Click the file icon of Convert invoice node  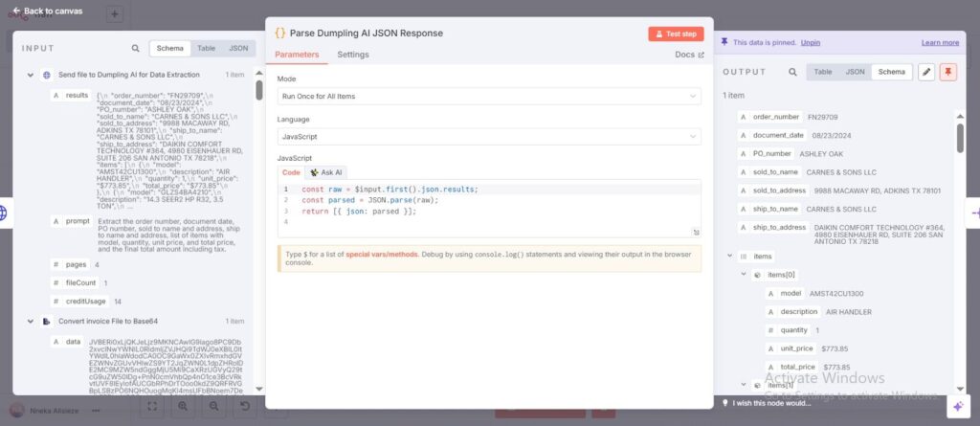pos(47,322)
